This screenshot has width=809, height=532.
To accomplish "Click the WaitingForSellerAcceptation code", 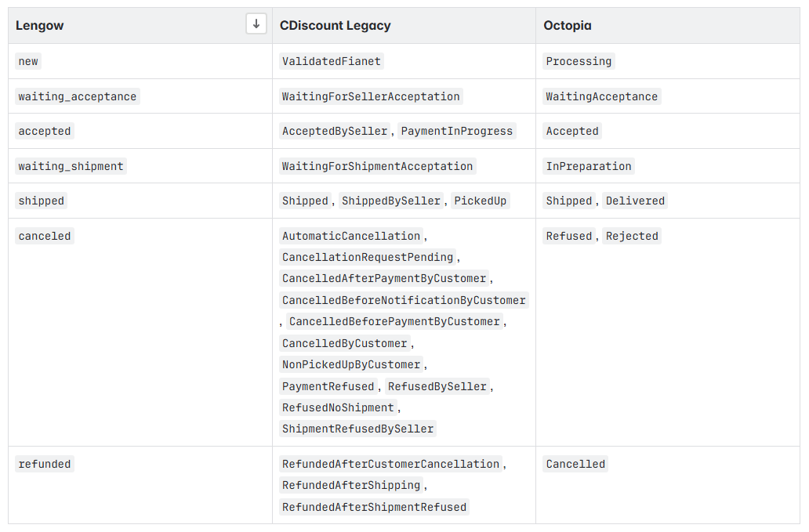I will (x=371, y=96).
